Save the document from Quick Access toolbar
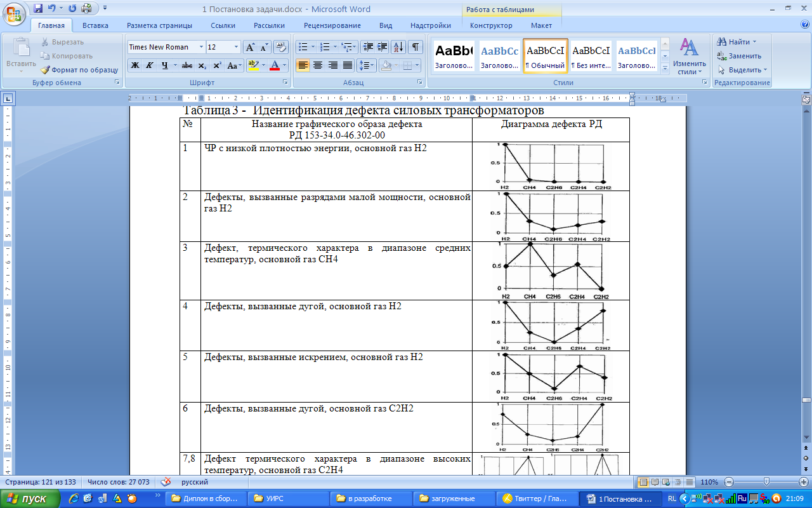 38,9
